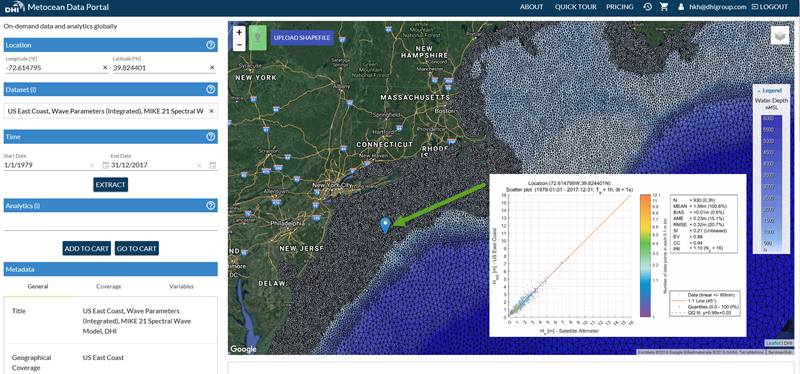Zoom out the map with minus button
The width and height of the screenshot is (800, 374).
(x=239, y=44)
